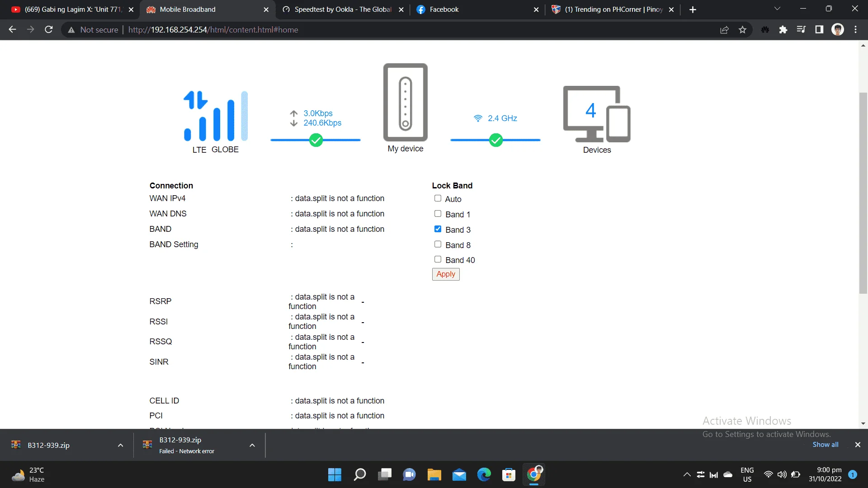Viewport: 868px width, 488px height.
Task: Open the browser Extensions puzzle icon
Action: point(783,30)
